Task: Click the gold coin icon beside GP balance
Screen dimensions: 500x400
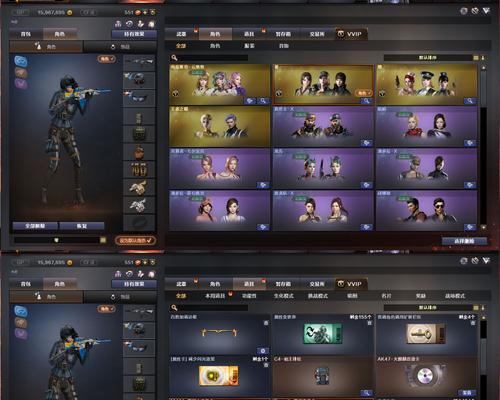Action: point(69,12)
